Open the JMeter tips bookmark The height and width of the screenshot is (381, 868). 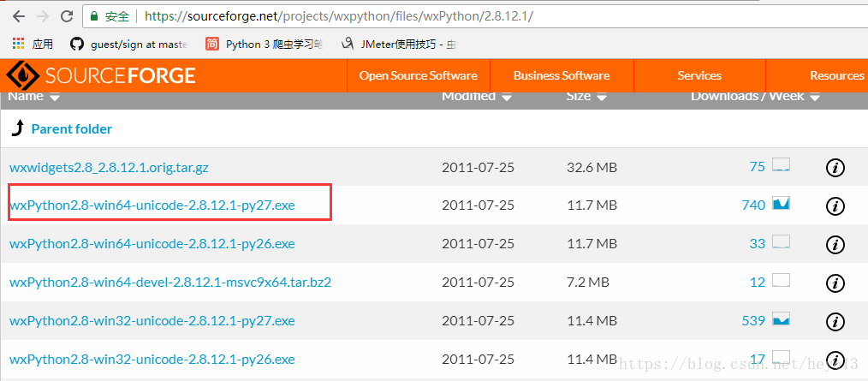coord(399,45)
